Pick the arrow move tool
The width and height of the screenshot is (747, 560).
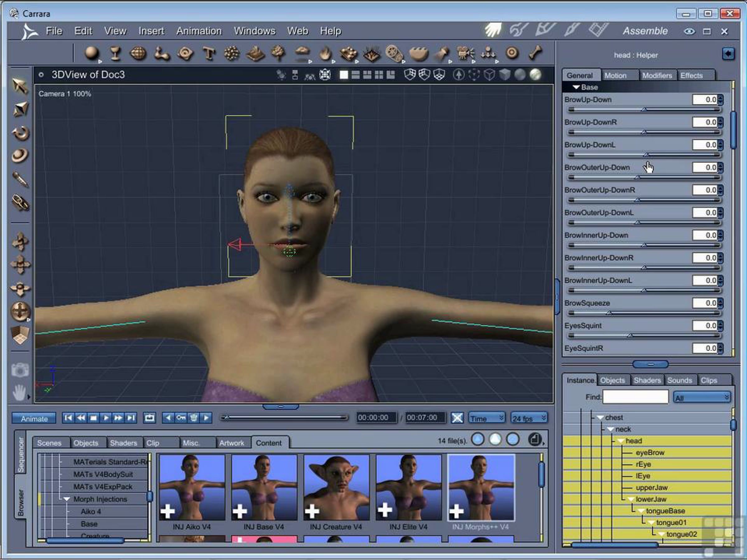[20, 86]
